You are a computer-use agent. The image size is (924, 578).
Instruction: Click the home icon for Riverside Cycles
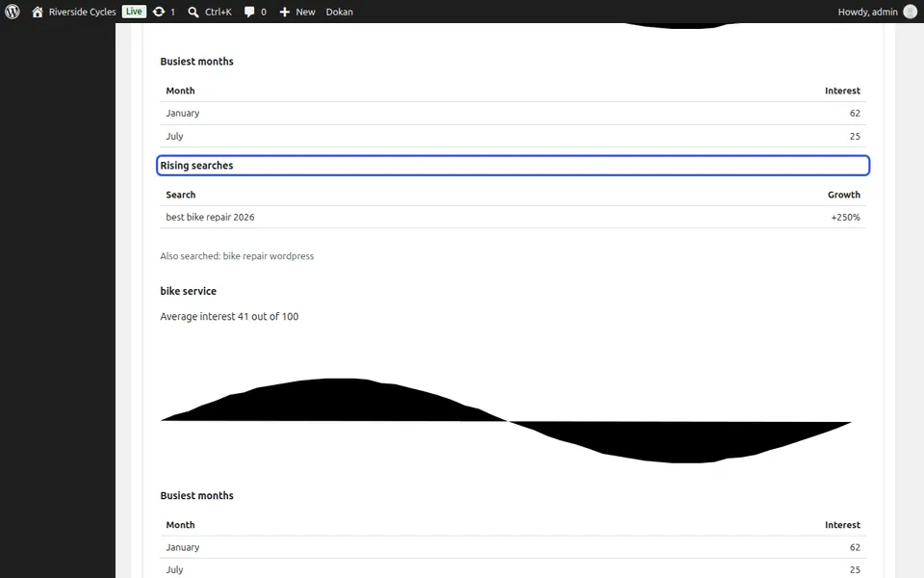(x=38, y=12)
